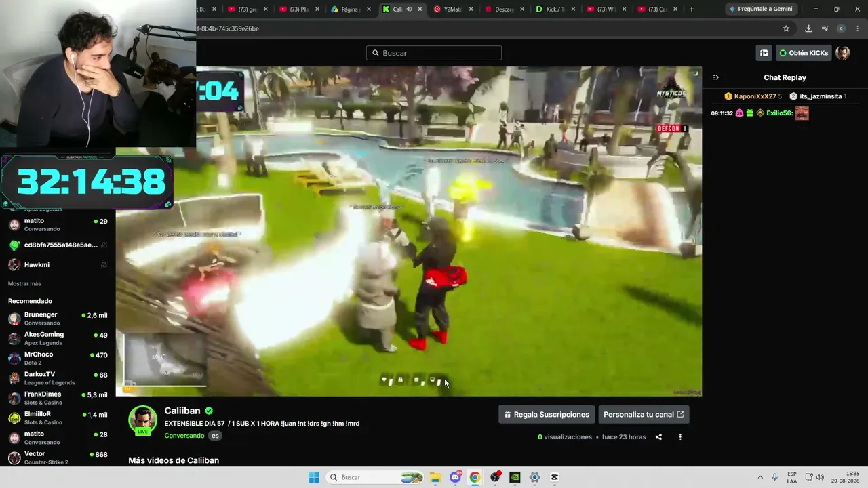Viewport: 868px width, 488px height.
Task: Click the Caliiban channel name
Action: [x=182, y=411]
